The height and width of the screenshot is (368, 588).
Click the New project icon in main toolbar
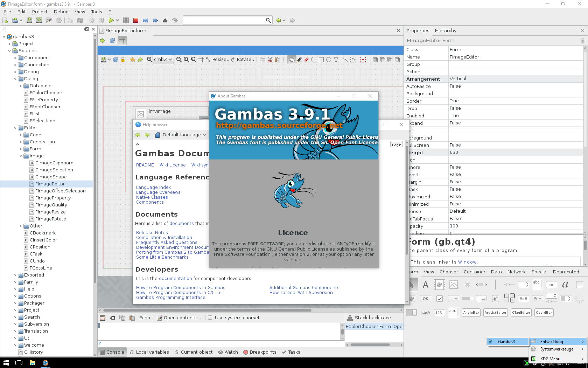click(5, 20)
